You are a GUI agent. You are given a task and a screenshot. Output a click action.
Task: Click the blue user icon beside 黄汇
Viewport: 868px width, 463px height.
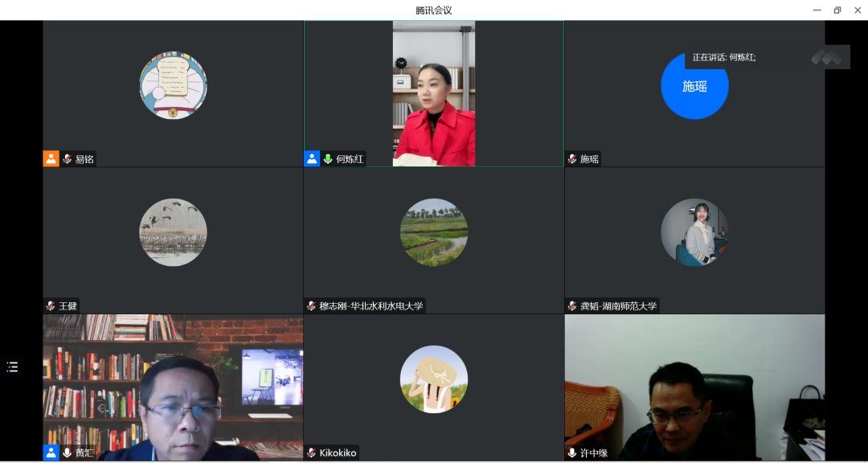pyautogui.click(x=51, y=453)
